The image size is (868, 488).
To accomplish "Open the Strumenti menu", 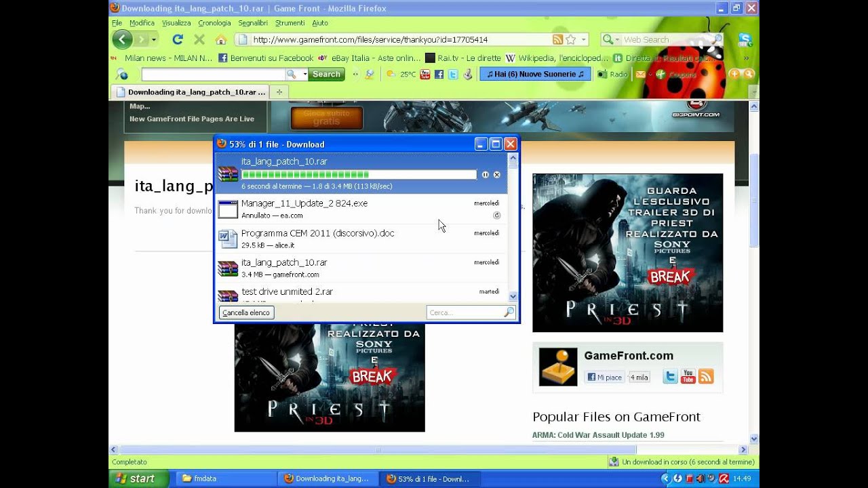I will [290, 23].
